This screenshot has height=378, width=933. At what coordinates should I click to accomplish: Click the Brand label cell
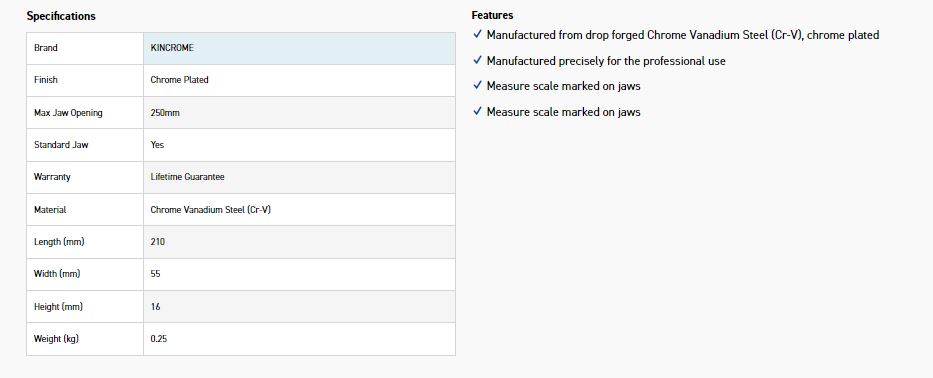(85, 48)
